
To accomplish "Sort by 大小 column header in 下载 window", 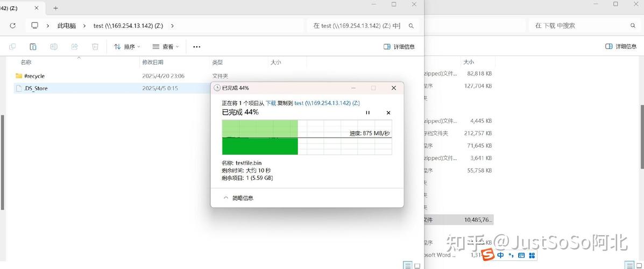I will click(x=469, y=62).
